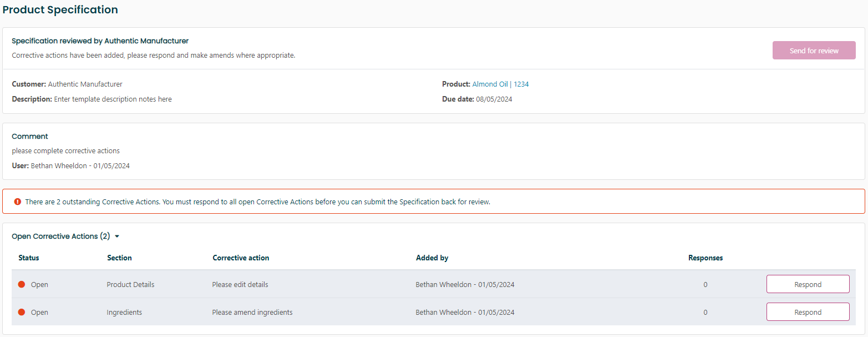
Task: Click the red alert exclamation icon
Action: [x=18, y=202]
